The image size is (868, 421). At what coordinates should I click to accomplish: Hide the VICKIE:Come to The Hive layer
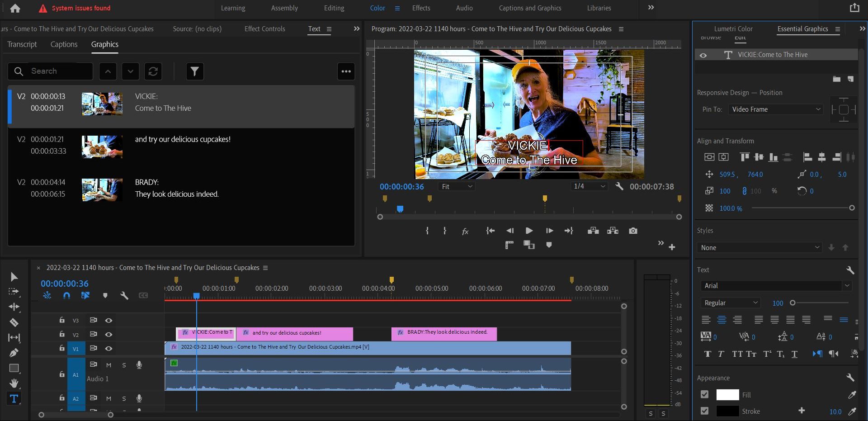(x=703, y=55)
